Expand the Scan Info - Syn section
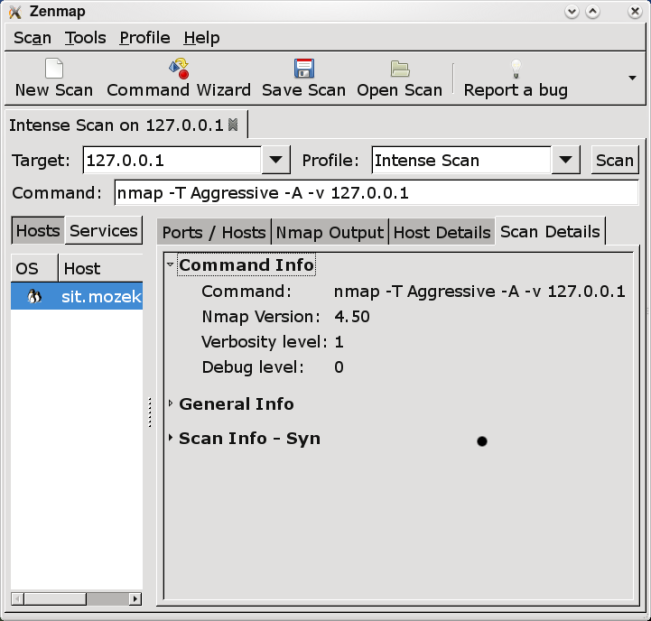The image size is (651, 621). (170, 438)
